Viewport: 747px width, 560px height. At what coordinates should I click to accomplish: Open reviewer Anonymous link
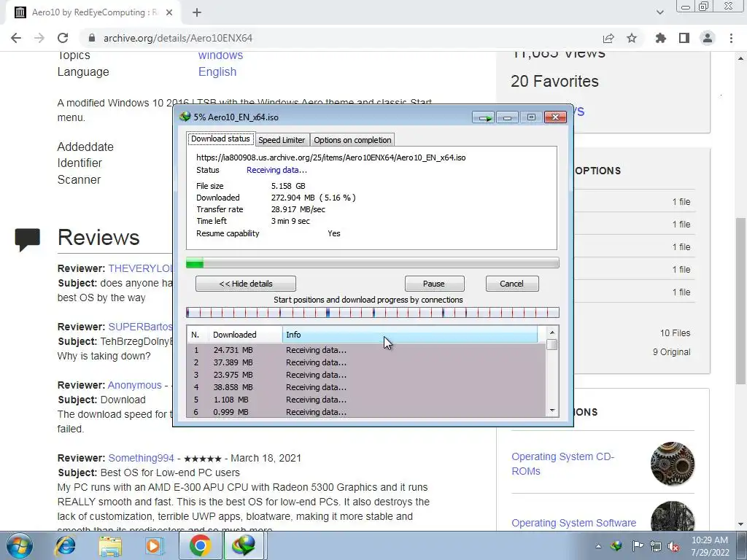[135, 385]
